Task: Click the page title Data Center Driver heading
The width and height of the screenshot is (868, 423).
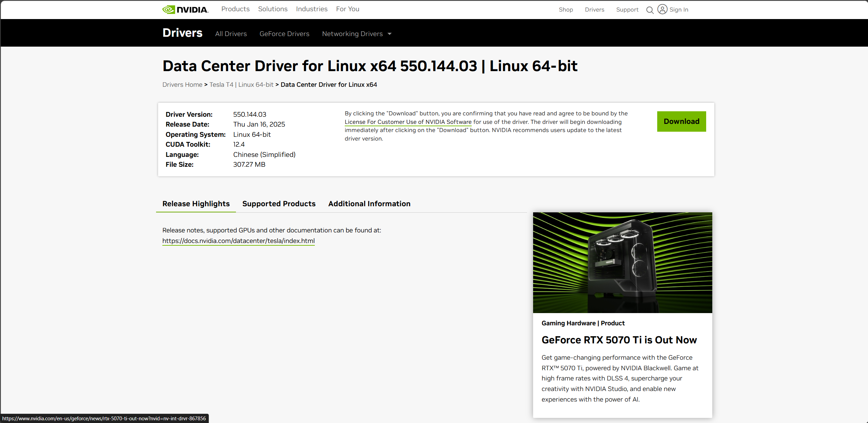Action: pos(370,66)
